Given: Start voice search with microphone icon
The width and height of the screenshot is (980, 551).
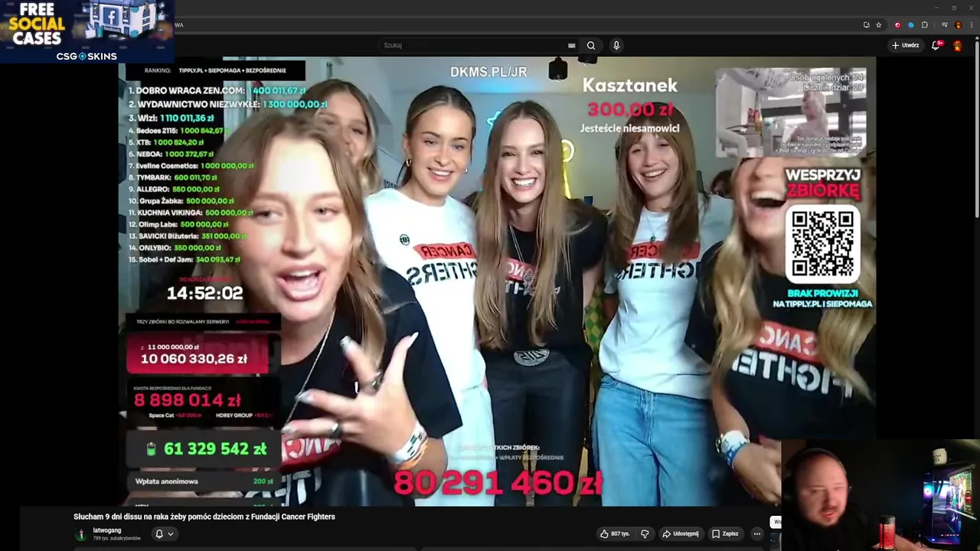Looking at the screenshot, I should pyautogui.click(x=616, y=45).
